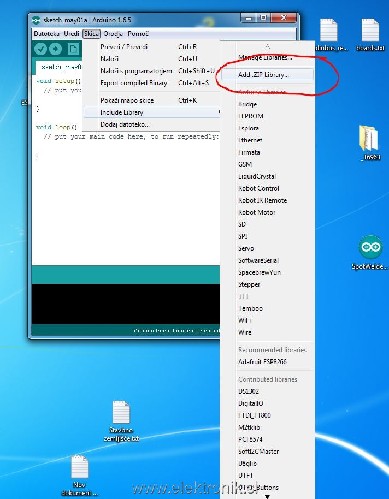Select the Bridge library
Image resolution: width=389 pixels, height=499 pixels.
click(x=247, y=104)
